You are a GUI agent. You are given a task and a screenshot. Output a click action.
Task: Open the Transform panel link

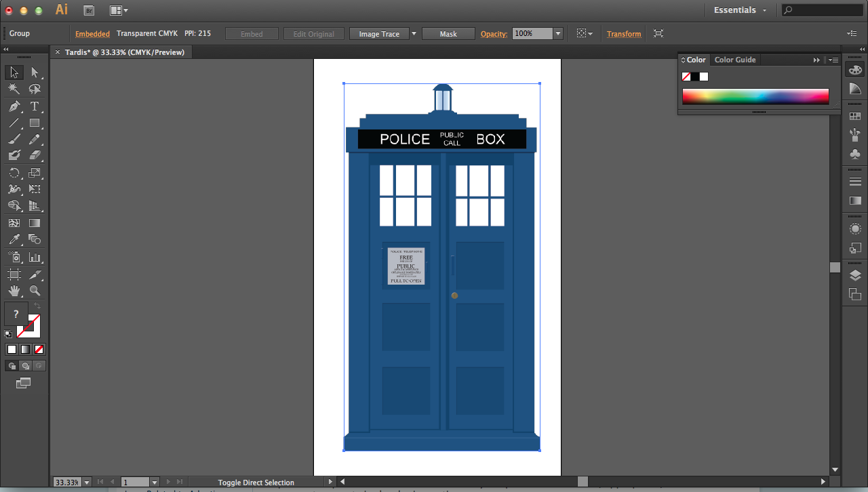coord(624,34)
